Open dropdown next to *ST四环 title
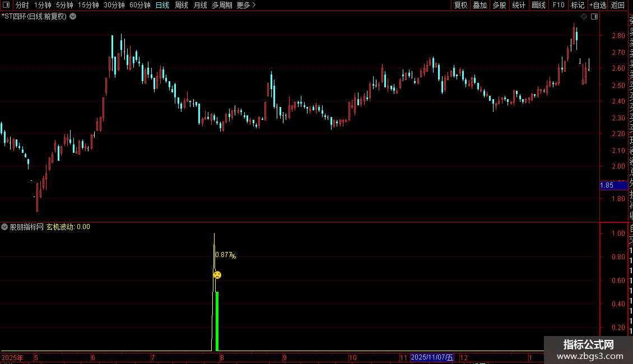The height and width of the screenshot is (364, 633). 73,17
